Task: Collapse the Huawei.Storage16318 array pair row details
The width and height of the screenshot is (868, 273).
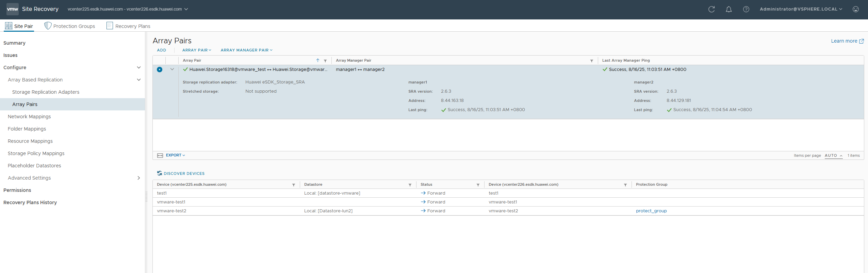Action: 172,69
